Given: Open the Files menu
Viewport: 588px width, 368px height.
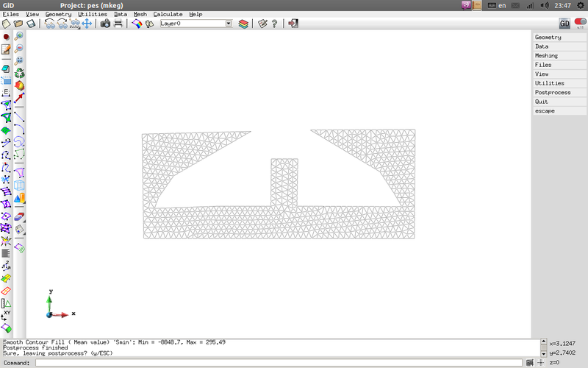Looking at the screenshot, I should (x=10, y=14).
